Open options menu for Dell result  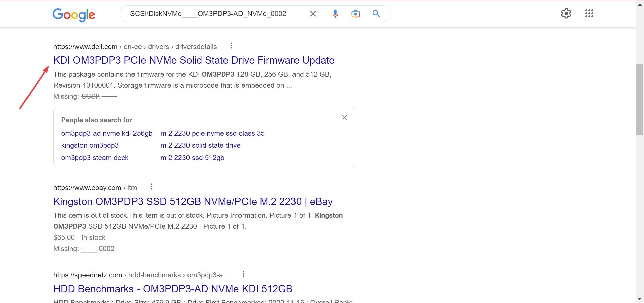(231, 46)
